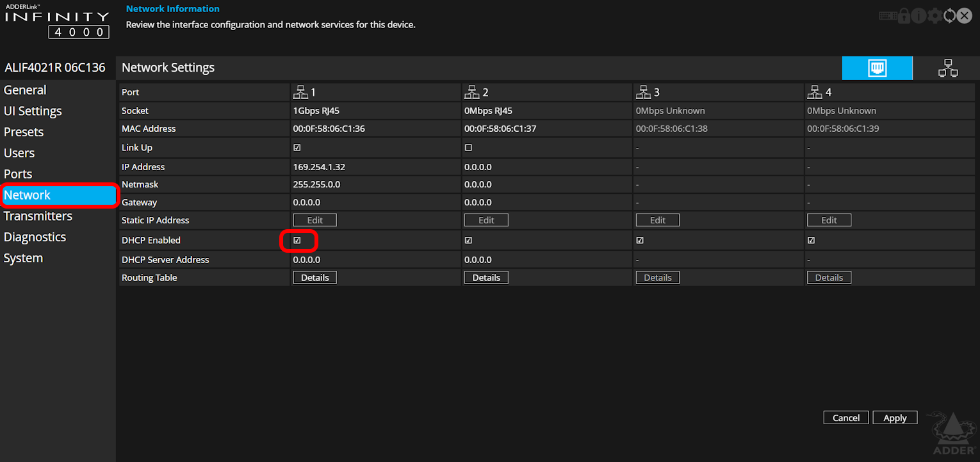The image size is (980, 462).
Task: Click the Cancel button
Action: pyautogui.click(x=846, y=418)
